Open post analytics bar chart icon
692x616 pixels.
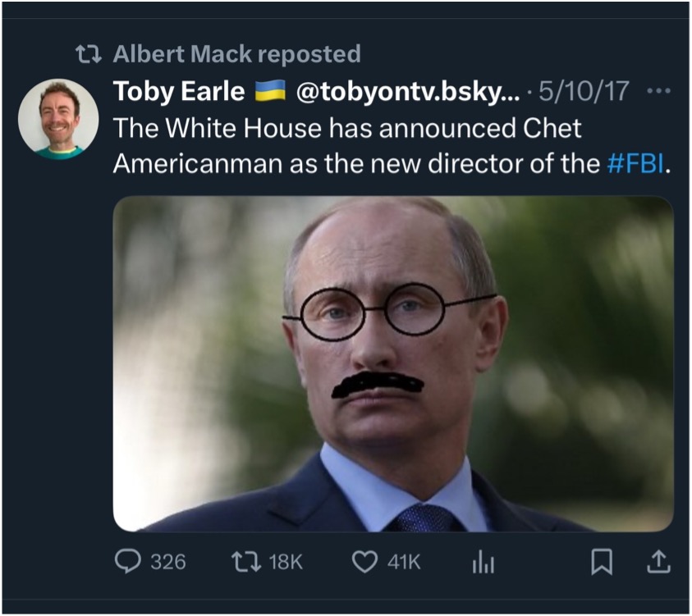[x=481, y=561]
